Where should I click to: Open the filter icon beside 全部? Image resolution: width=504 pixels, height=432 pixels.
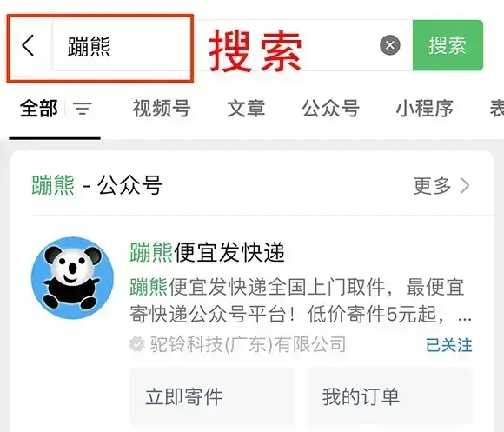83,109
